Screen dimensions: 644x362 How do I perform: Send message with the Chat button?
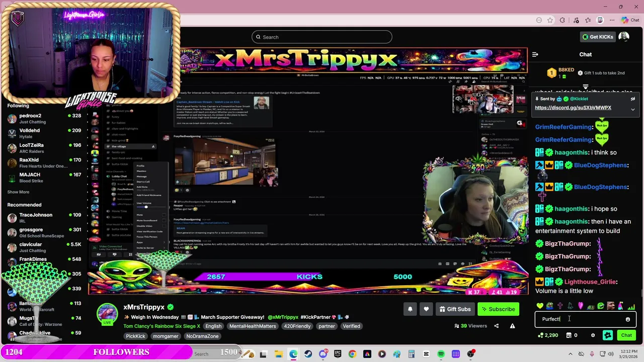tap(626, 335)
